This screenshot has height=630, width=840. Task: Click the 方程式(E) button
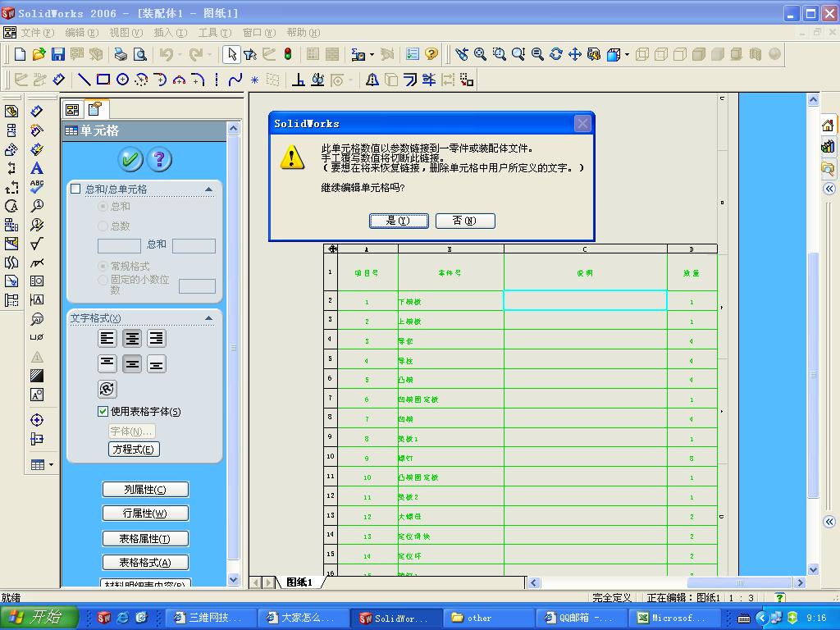tap(134, 450)
